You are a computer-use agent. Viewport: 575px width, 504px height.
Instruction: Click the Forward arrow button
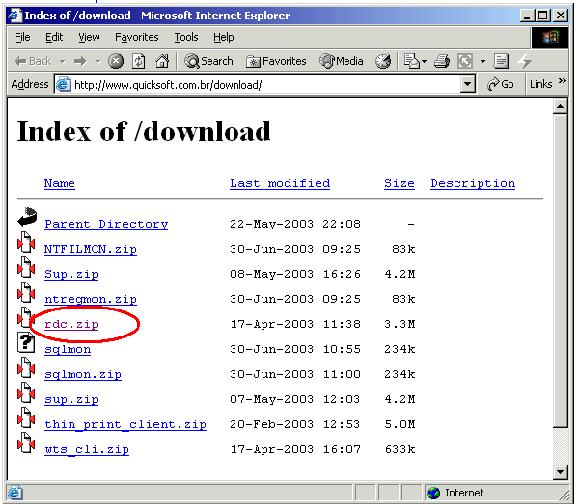80,61
